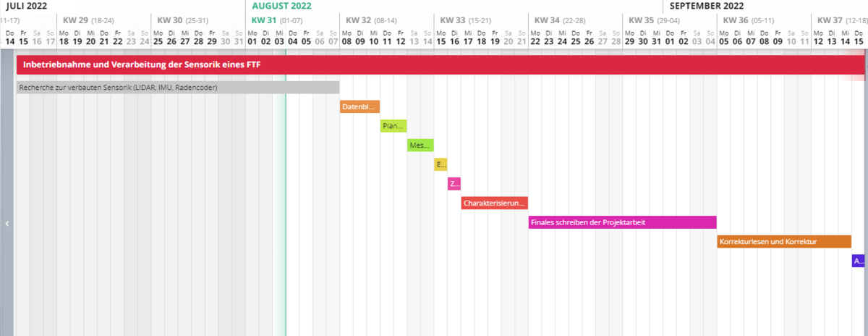Click day 'Mi 03' in the date header
The image size is (868, 336).
(x=279, y=38)
